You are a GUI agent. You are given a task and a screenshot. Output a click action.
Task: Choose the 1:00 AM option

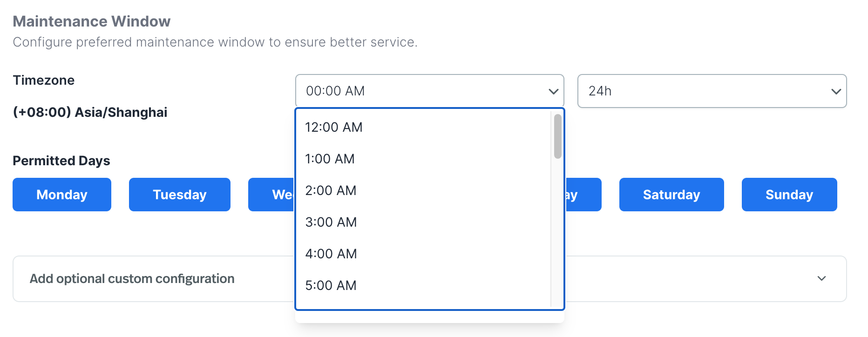330,159
